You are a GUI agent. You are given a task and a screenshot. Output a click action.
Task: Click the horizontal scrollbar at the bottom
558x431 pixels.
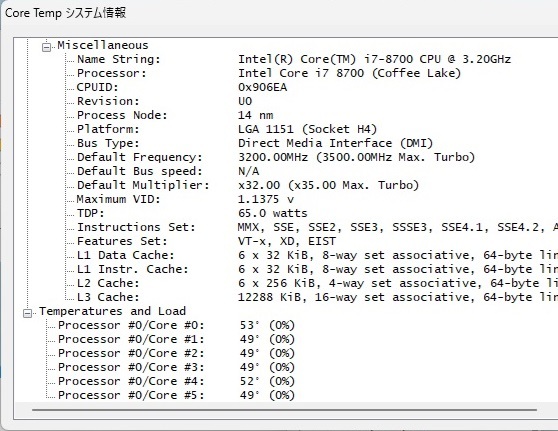pos(284,410)
